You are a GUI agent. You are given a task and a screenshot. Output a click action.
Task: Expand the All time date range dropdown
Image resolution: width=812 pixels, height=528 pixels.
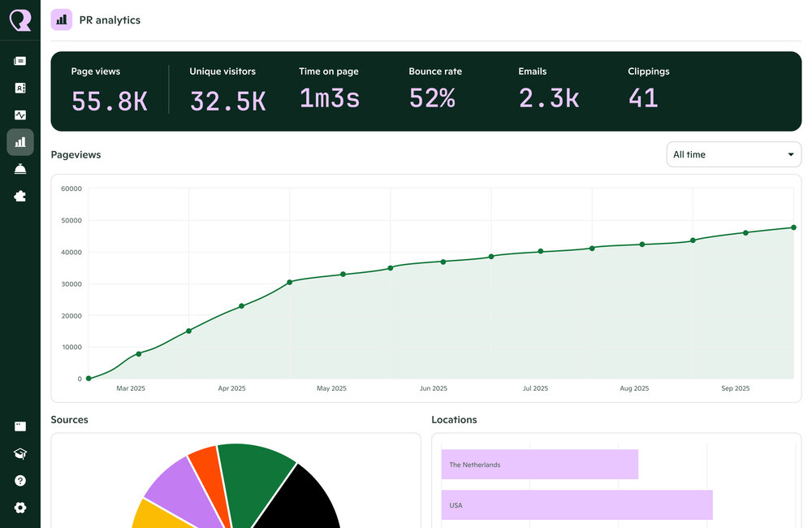[733, 154]
